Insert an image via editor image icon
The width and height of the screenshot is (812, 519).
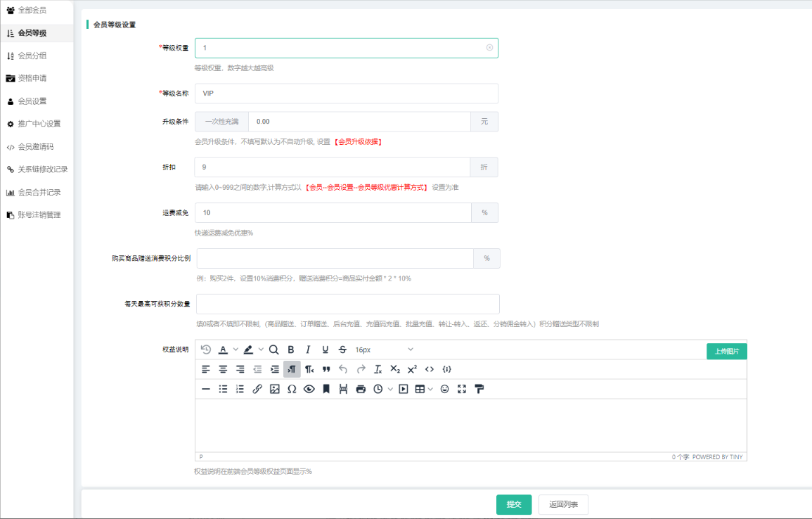pos(275,389)
